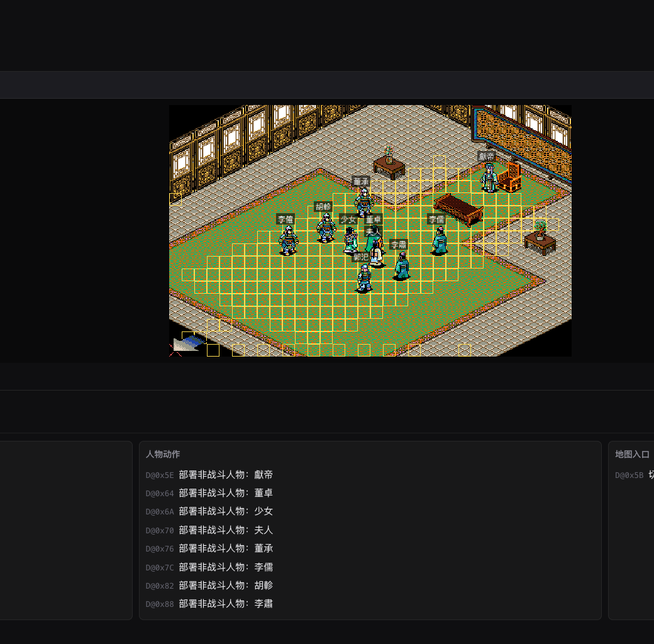Image resolution: width=654 pixels, height=644 pixels.
Task: Click the 獻帝 name label on map
Action: point(486,157)
